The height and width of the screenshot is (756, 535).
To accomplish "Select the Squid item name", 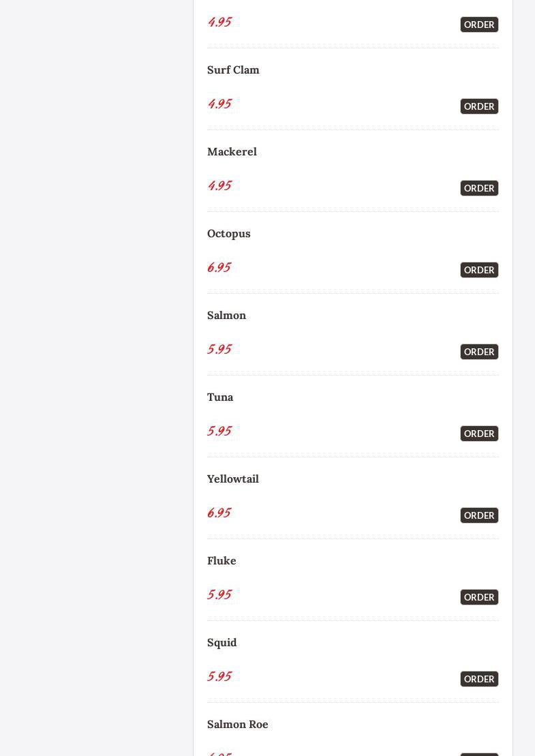I will pos(221,642).
